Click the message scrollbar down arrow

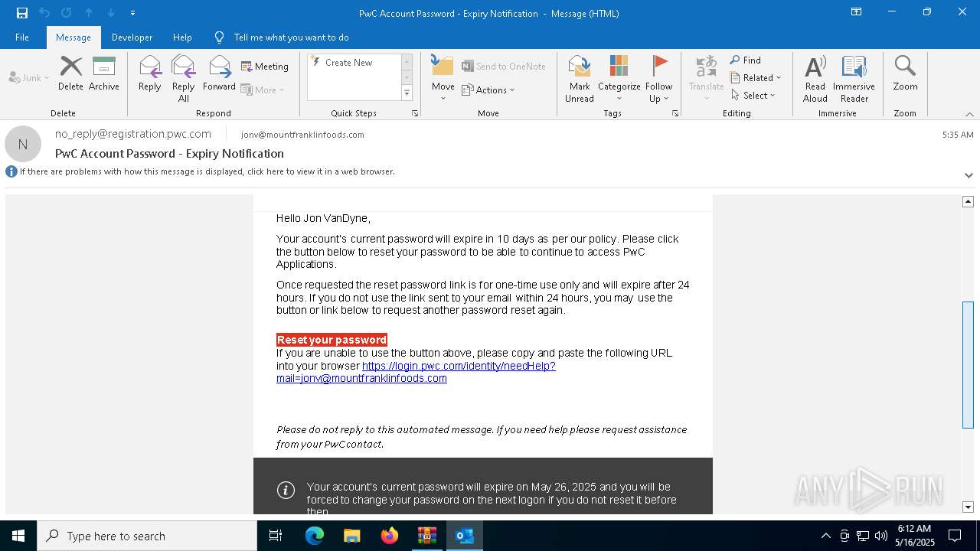[x=968, y=507]
